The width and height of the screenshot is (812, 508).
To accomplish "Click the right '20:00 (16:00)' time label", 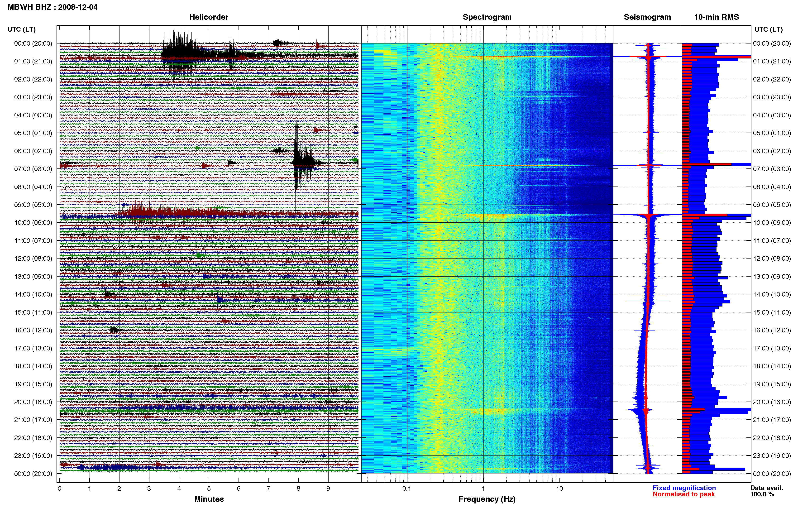I will pyautogui.click(x=772, y=402).
